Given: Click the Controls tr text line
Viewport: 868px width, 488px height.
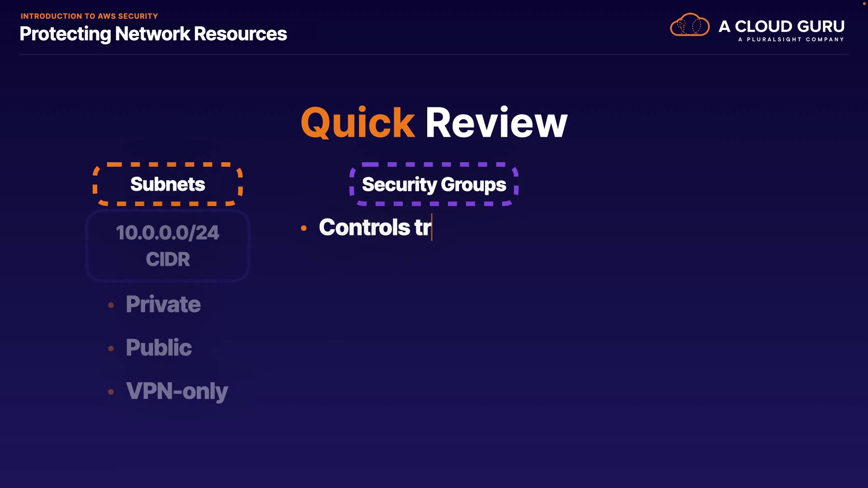Looking at the screenshot, I should [375, 227].
